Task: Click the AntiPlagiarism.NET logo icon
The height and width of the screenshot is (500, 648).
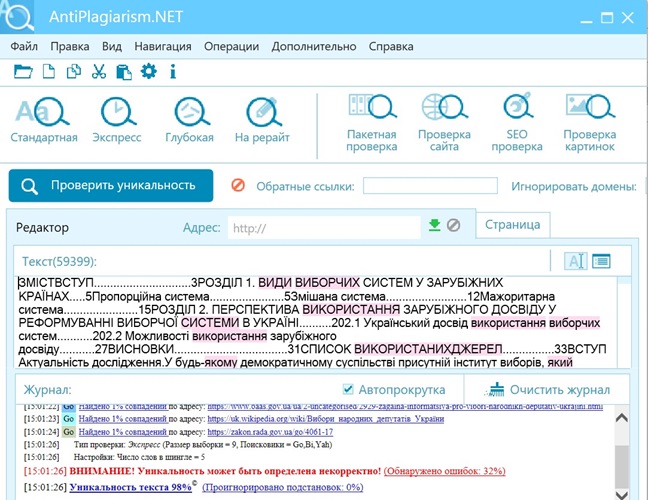Action: click(x=17, y=17)
